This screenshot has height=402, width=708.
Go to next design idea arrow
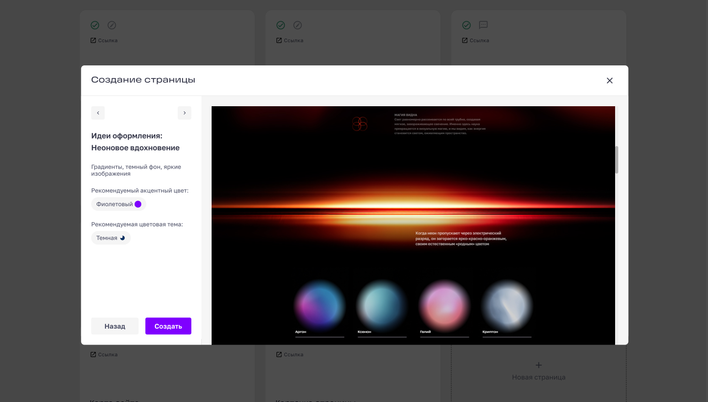pyautogui.click(x=184, y=113)
